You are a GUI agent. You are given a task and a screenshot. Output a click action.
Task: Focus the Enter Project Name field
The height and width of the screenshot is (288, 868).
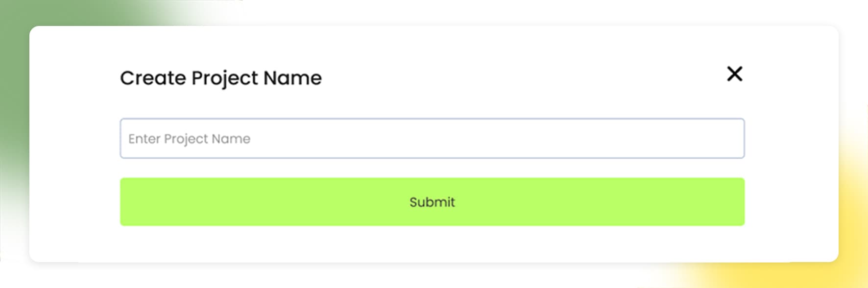point(432,138)
